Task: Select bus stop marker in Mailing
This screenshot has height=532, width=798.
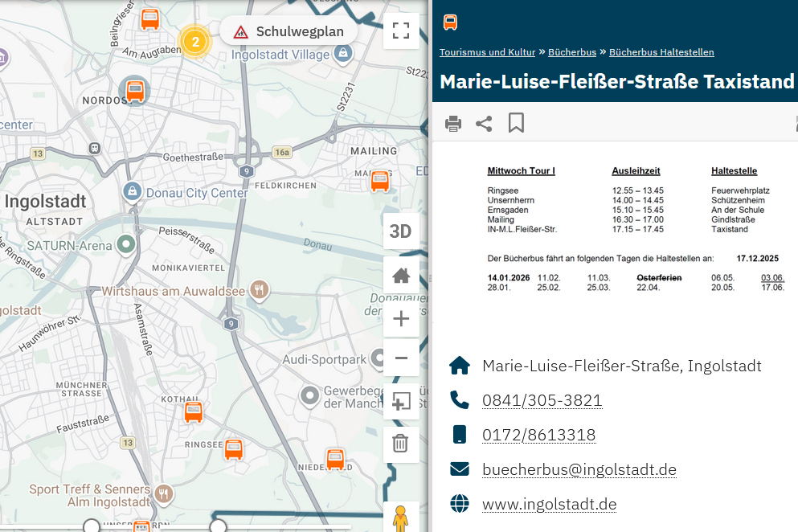Action: tap(379, 182)
